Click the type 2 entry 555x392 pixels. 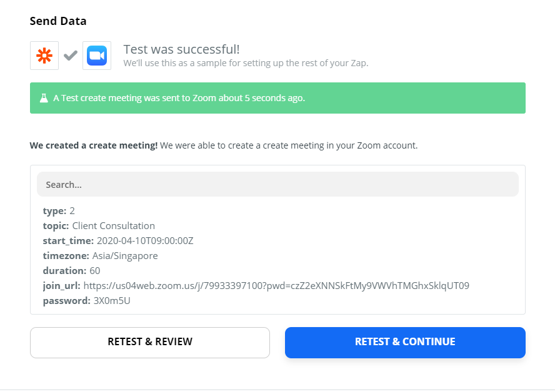pyautogui.click(x=59, y=211)
